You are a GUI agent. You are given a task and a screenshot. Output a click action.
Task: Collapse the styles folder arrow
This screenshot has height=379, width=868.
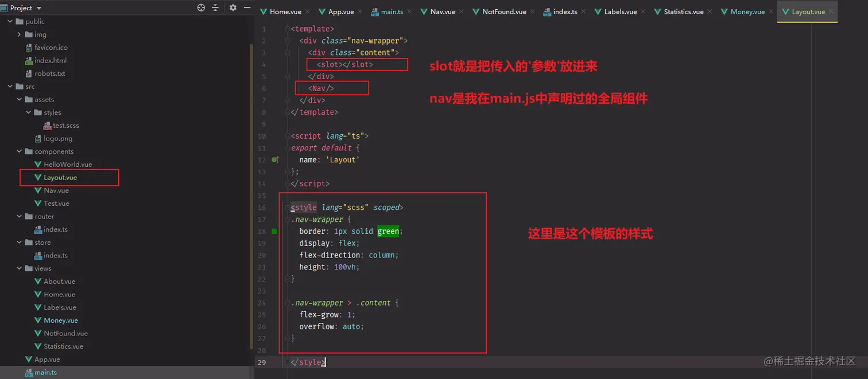pos(28,112)
